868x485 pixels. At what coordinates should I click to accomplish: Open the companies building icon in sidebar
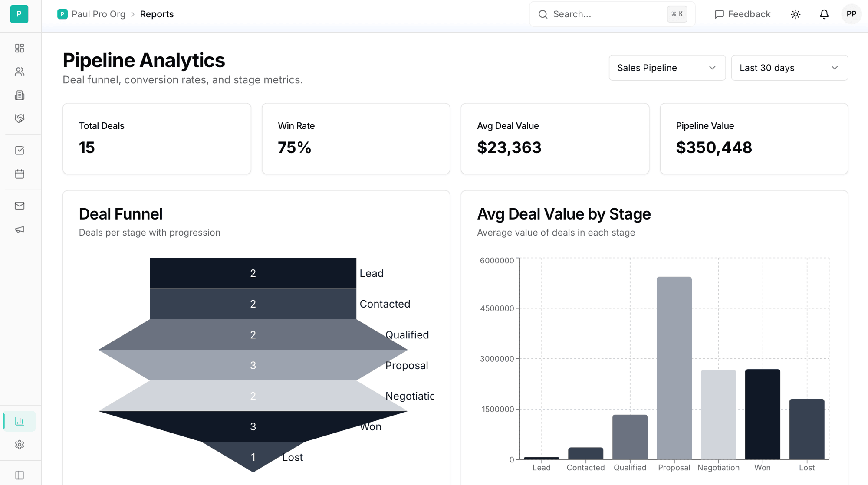pyautogui.click(x=20, y=95)
